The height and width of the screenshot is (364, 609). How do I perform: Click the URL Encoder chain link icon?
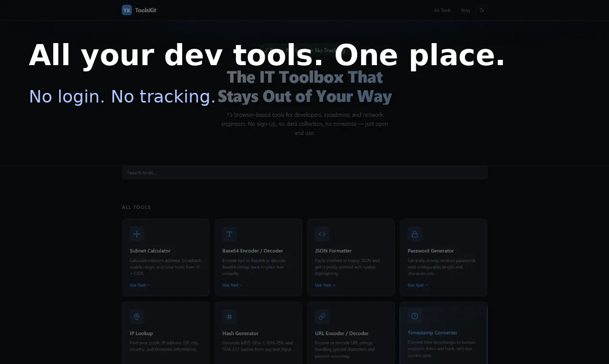tap(322, 317)
